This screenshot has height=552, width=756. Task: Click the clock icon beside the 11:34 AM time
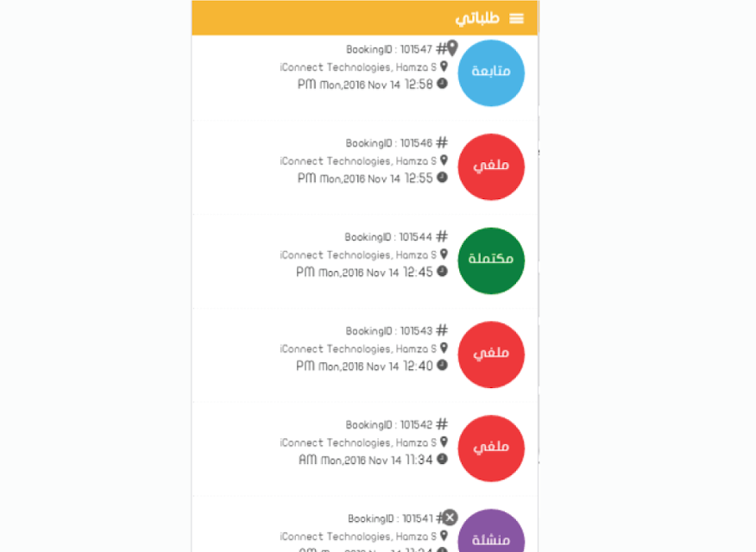click(442, 459)
